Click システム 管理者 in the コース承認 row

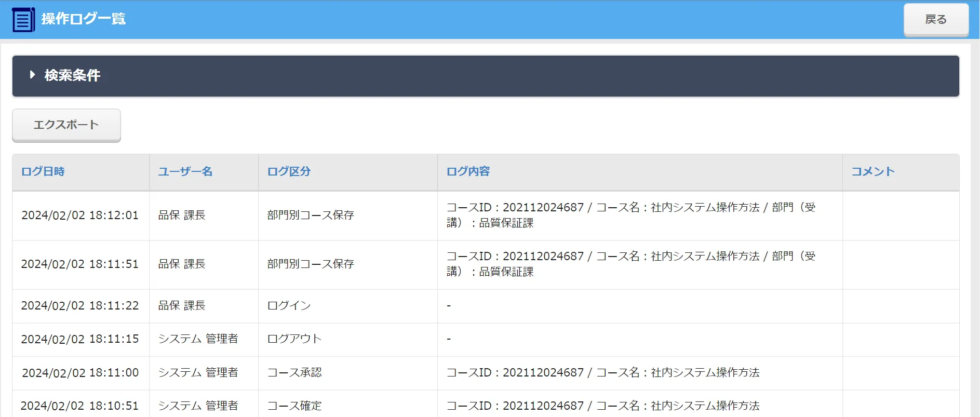(x=198, y=372)
